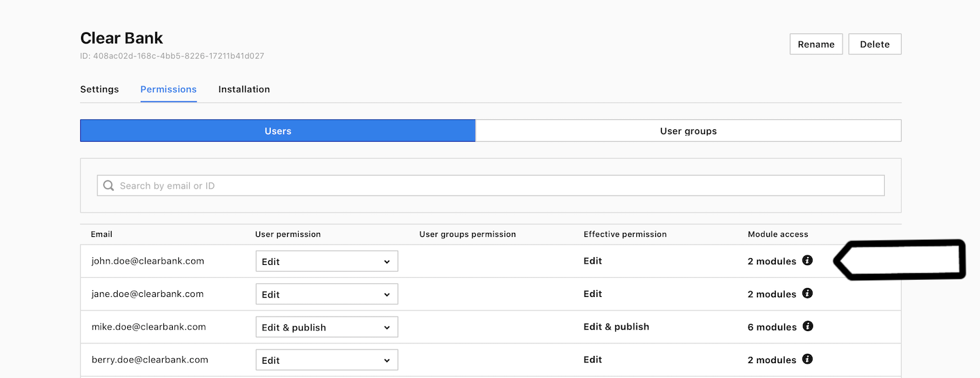This screenshot has width=980, height=378.
Task: Click info icon next to mike.doe's 6 modules
Action: coord(807,326)
